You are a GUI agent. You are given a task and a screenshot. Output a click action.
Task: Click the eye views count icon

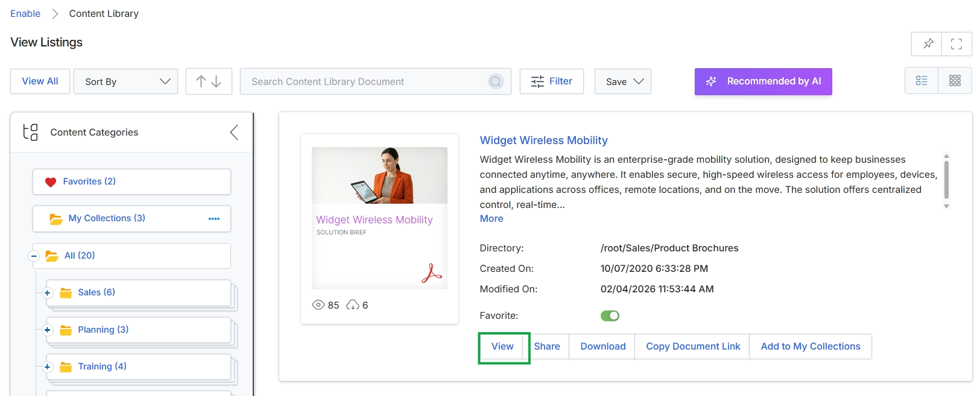pos(318,305)
